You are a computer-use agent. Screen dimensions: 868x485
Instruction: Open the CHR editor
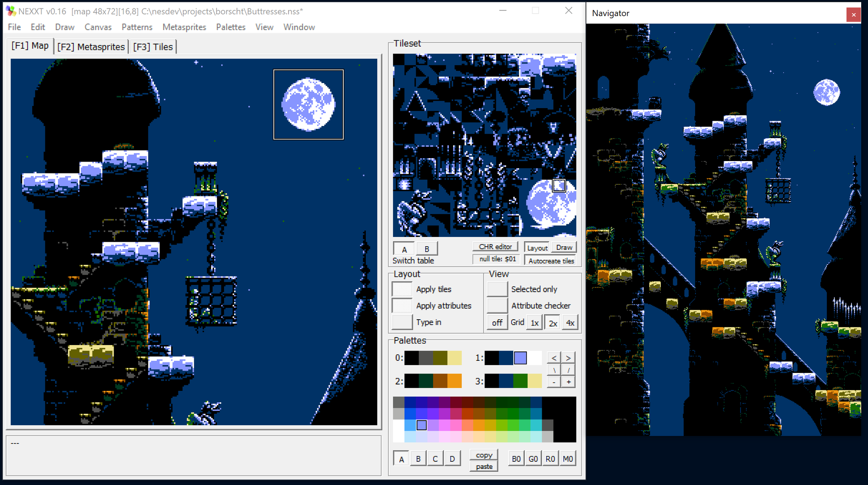click(495, 246)
